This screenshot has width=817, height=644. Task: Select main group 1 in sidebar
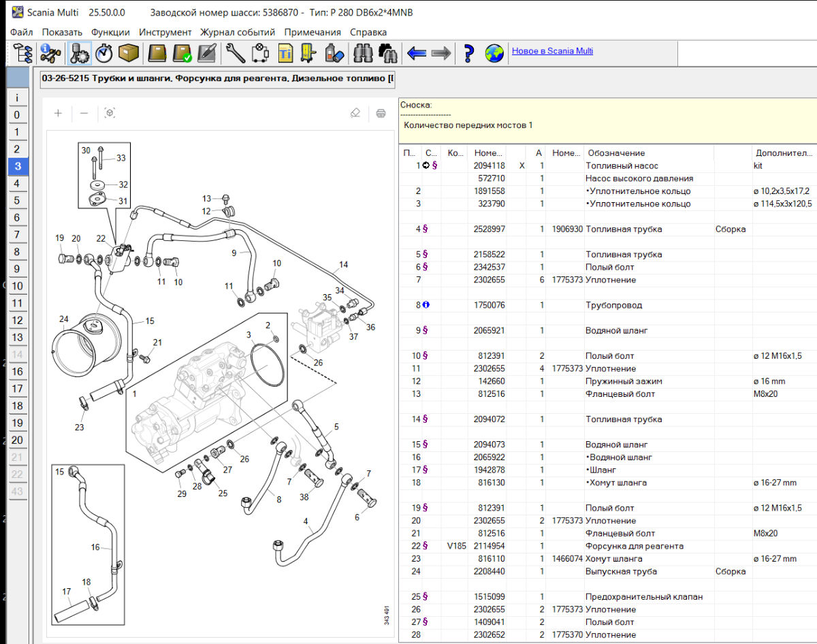(x=17, y=132)
